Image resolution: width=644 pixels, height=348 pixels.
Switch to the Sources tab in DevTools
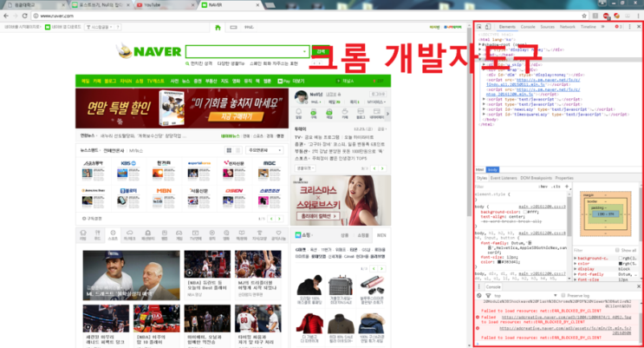click(x=547, y=27)
